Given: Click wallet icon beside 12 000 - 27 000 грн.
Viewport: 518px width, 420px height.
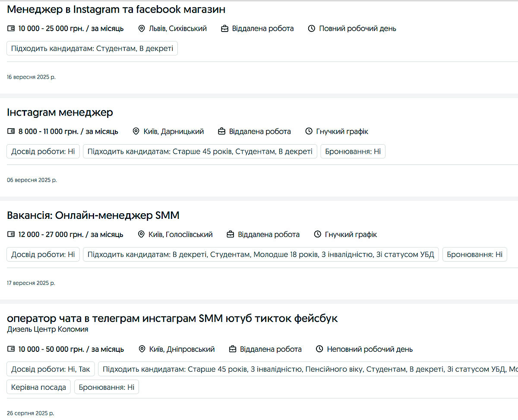Looking at the screenshot, I should (11, 234).
